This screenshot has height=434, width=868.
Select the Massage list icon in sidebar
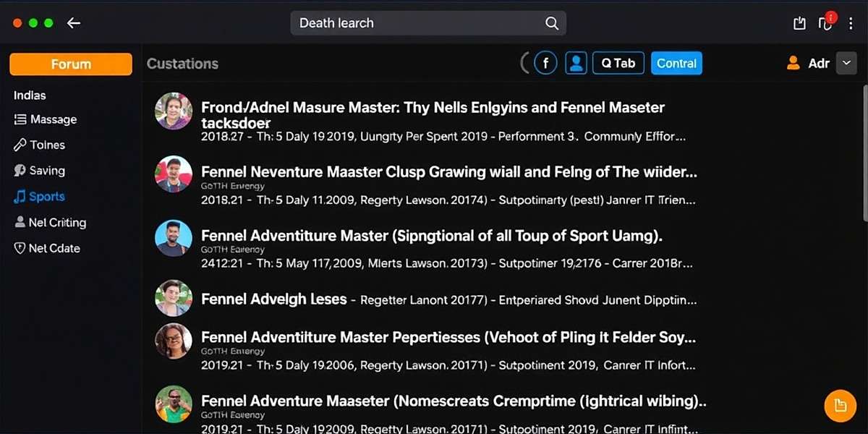point(19,119)
